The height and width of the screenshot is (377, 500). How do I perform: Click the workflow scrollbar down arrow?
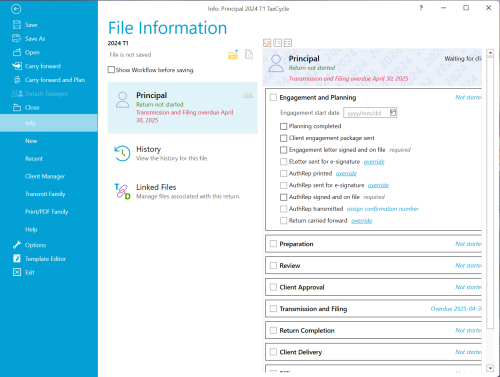click(x=490, y=368)
